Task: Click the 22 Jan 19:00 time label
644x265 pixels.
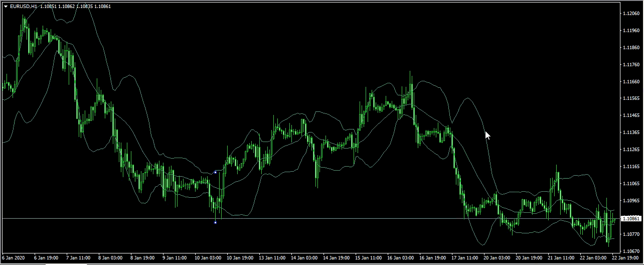Action: pos(625,258)
